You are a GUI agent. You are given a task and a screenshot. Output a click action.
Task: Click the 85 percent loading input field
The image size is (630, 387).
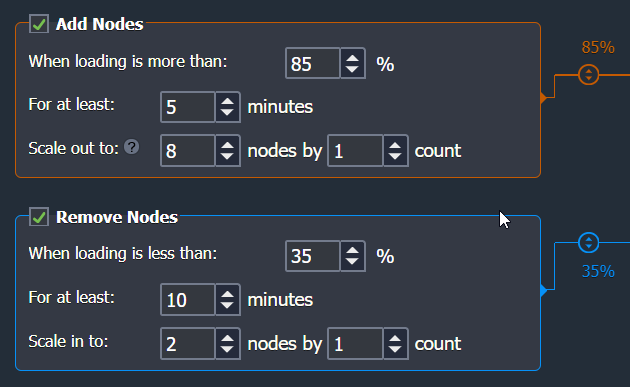tap(313, 63)
